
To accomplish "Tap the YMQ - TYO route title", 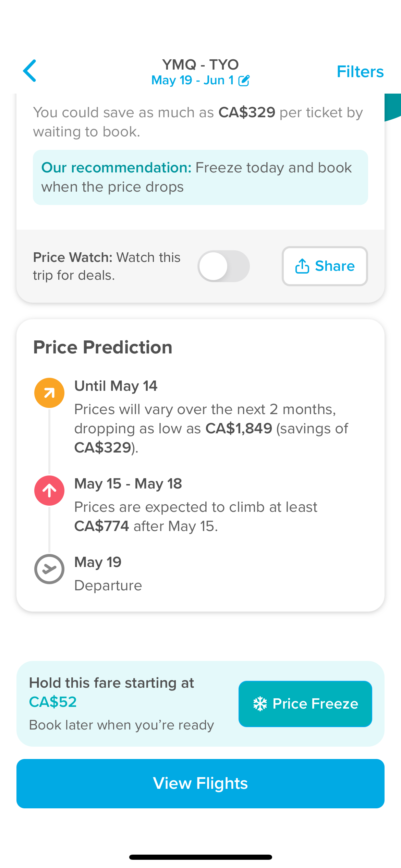I will click(200, 64).
